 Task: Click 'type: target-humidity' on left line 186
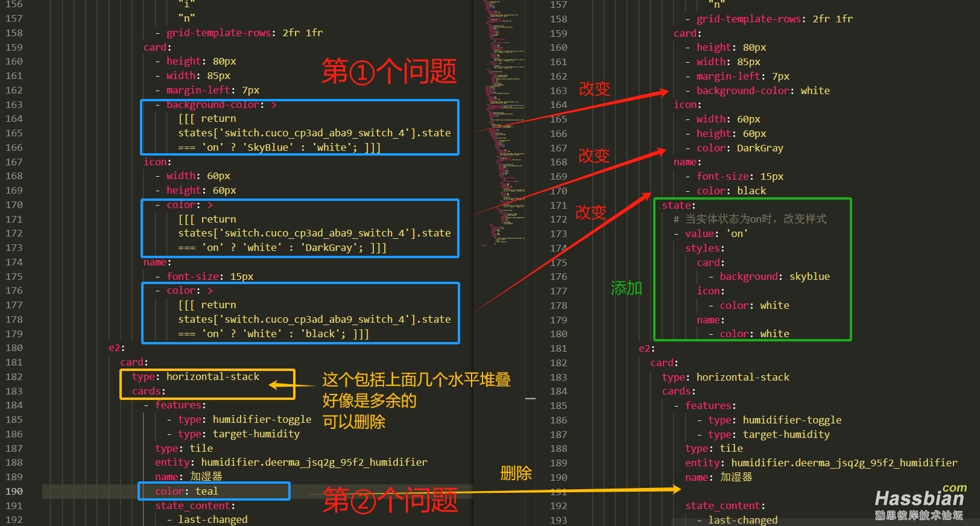click(239, 434)
